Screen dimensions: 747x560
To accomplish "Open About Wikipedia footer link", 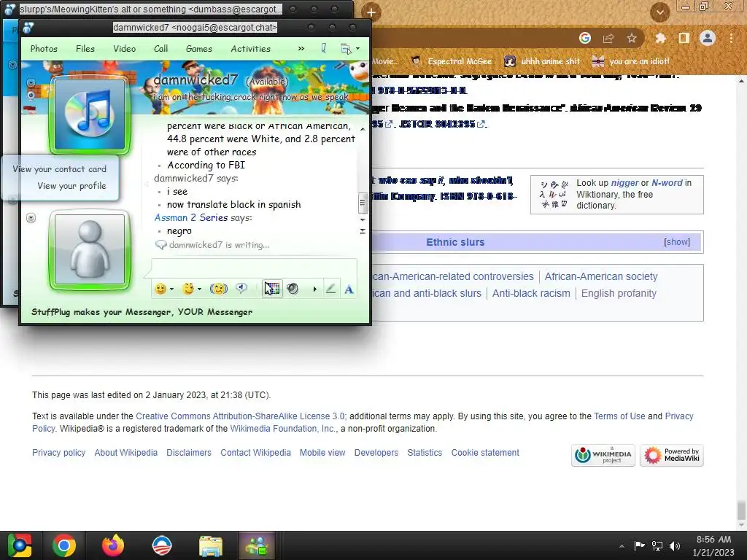I will [x=125, y=453].
